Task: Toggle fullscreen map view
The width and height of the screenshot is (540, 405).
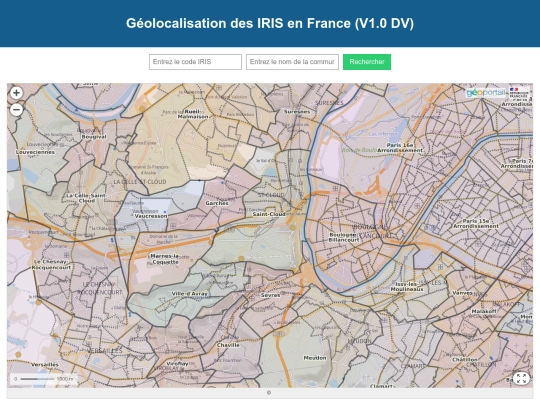Action: coord(521,378)
